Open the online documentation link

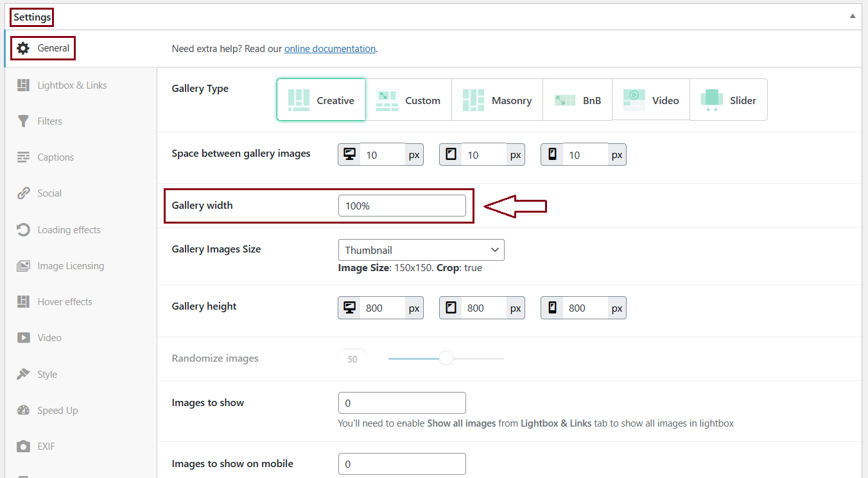pyautogui.click(x=330, y=49)
